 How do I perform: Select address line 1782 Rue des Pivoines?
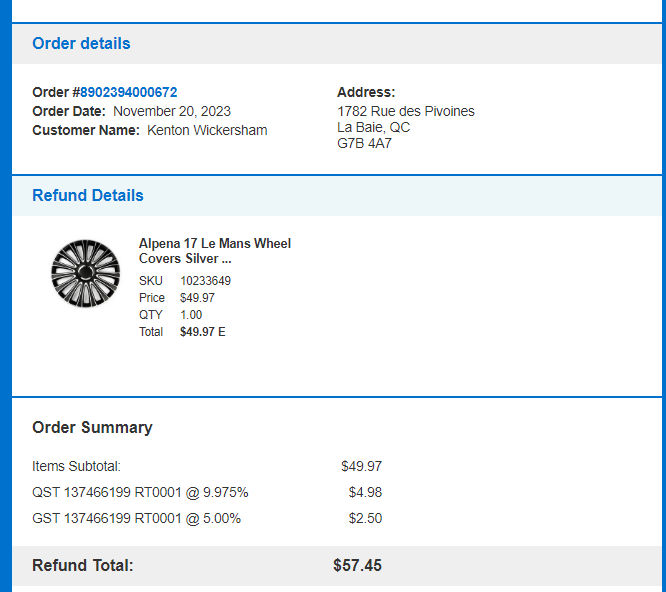[x=406, y=111]
